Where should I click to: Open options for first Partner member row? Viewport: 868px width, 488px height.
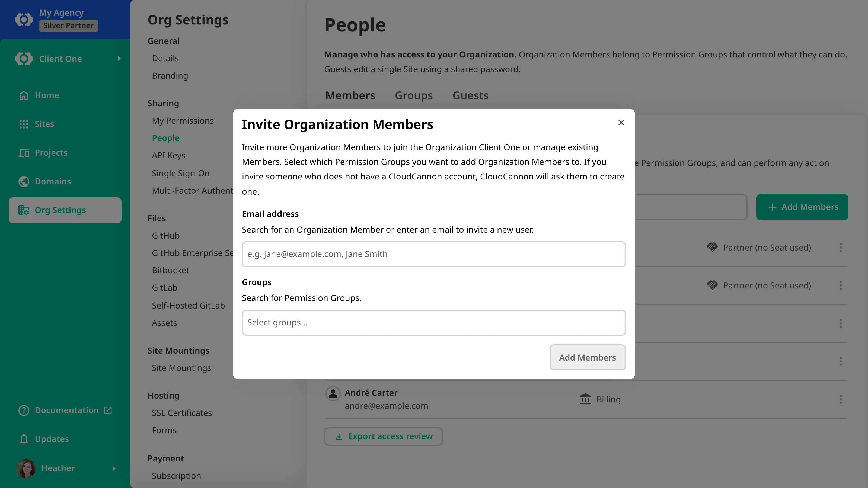[840, 248]
